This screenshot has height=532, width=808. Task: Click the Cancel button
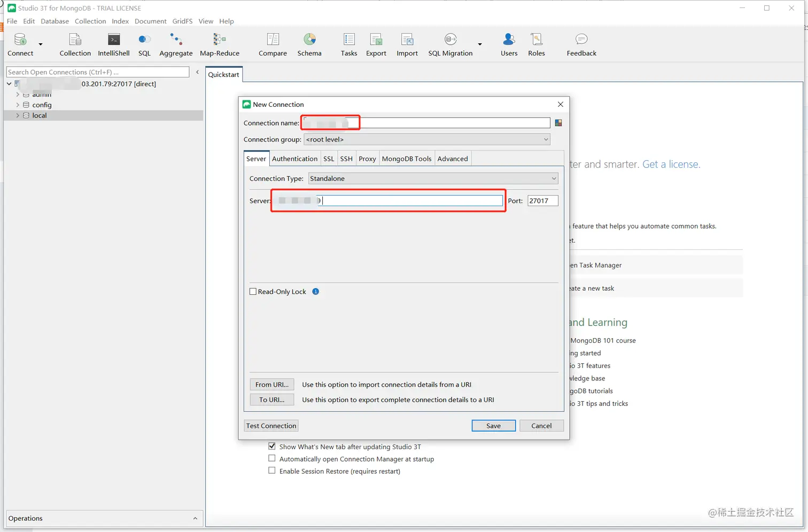(541, 426)
